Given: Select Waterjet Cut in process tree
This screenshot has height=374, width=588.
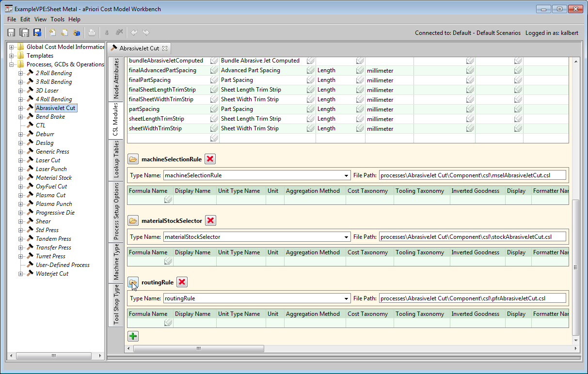Looking at the screenshot, I should [52, 274].
